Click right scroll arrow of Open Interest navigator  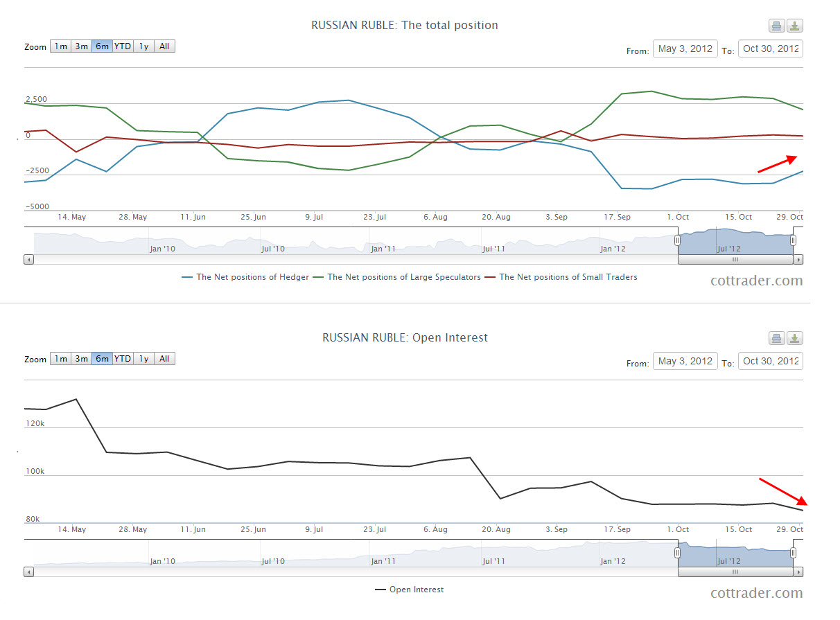pos(798,572)
